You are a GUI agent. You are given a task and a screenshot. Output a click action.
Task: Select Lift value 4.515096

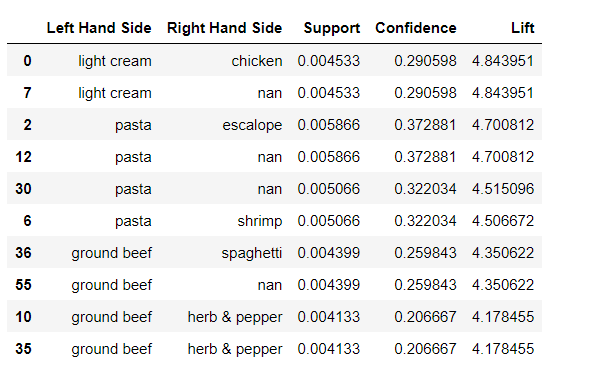pyautogui.click(x=503, y=189)
